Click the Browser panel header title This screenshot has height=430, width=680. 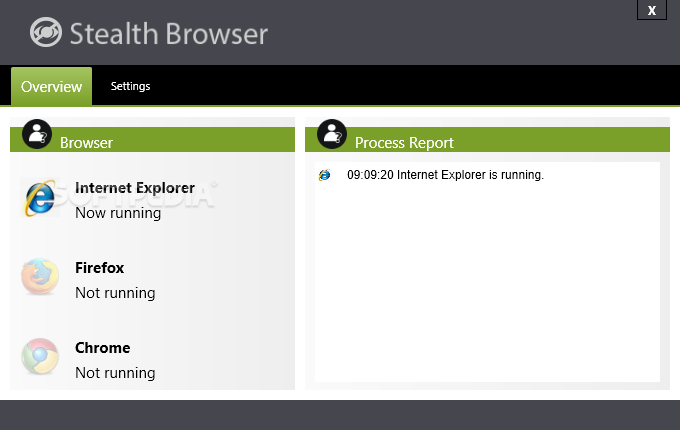click(86, 143)
